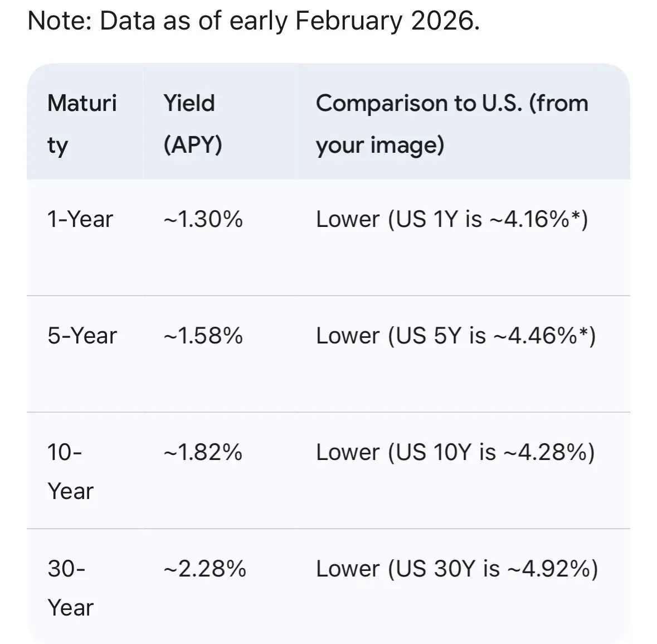Click the ~2.28% yield value
The image size is (657, 644).
pos(205,569)
